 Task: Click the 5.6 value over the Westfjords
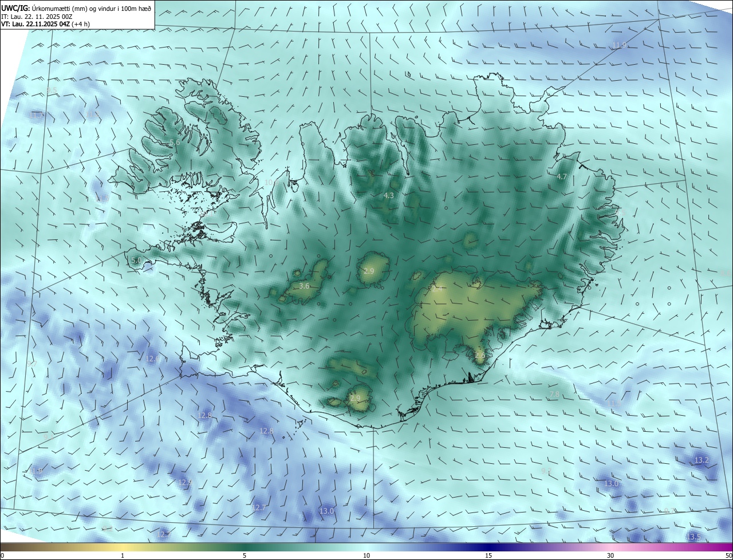(x=175, y=142)
